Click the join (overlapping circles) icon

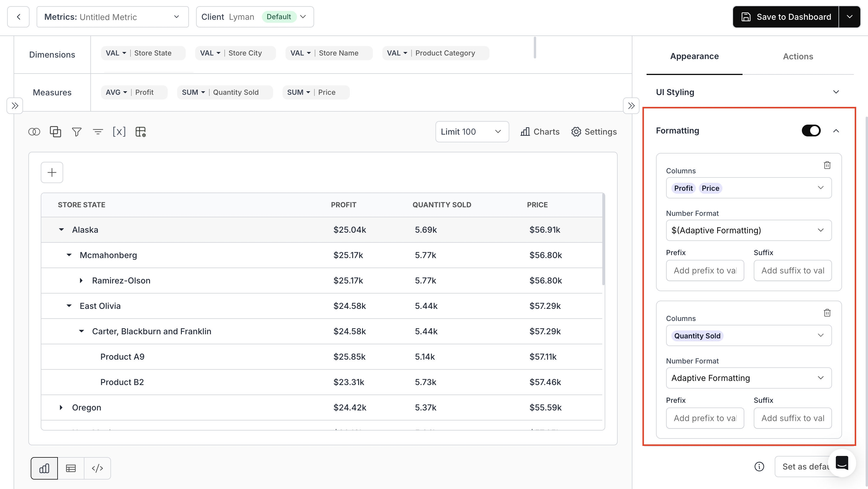34,132
